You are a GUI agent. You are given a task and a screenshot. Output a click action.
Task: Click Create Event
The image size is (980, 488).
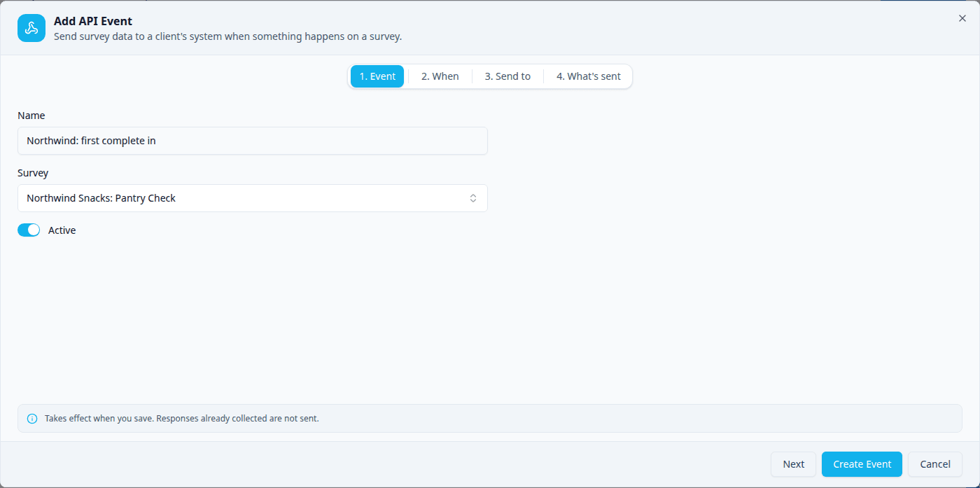[x=862, y=464]
